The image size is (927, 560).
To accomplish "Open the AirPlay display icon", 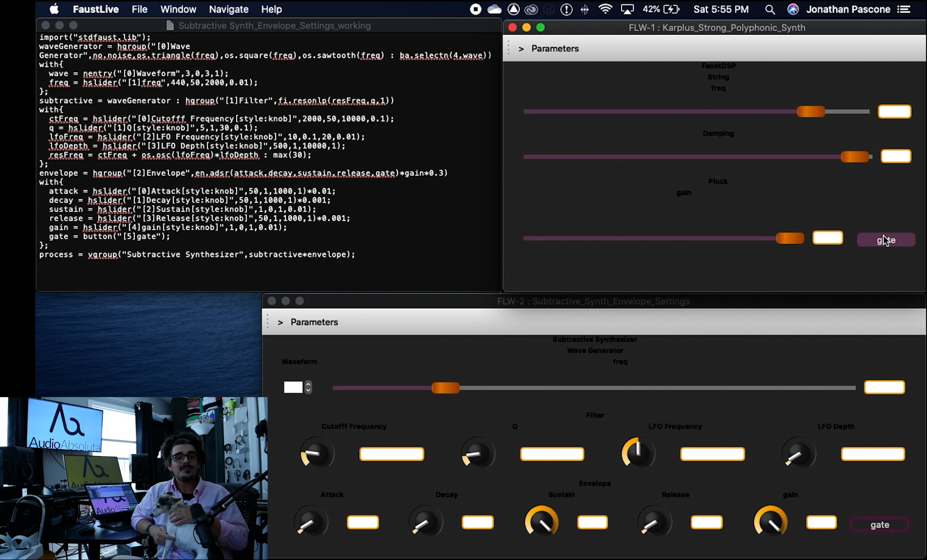I will coord(627,10).
